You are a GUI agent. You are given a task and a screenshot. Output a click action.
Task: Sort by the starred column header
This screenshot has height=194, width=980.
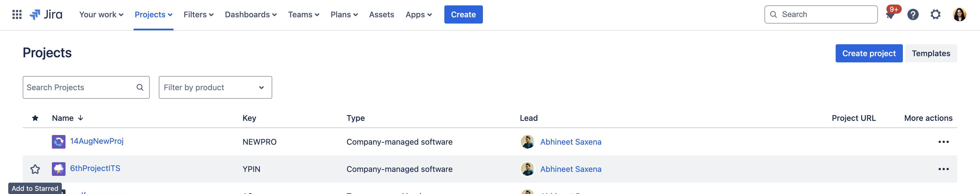[x=35, y=118]
